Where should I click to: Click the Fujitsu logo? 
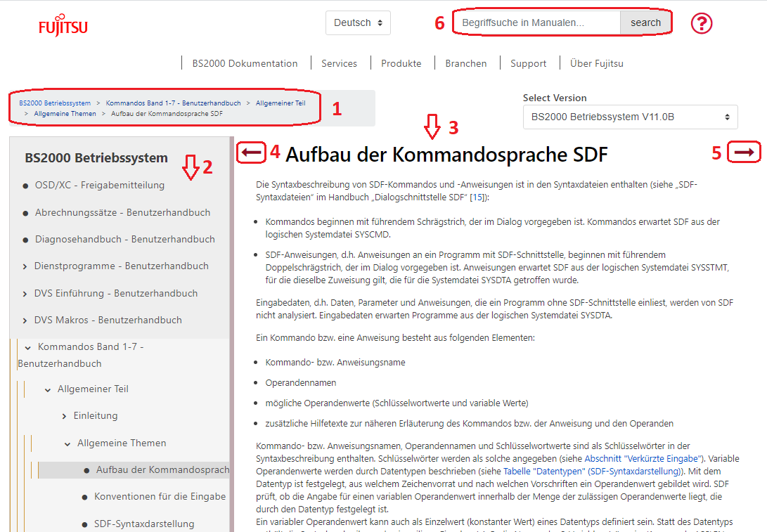(x=63, y=27)
